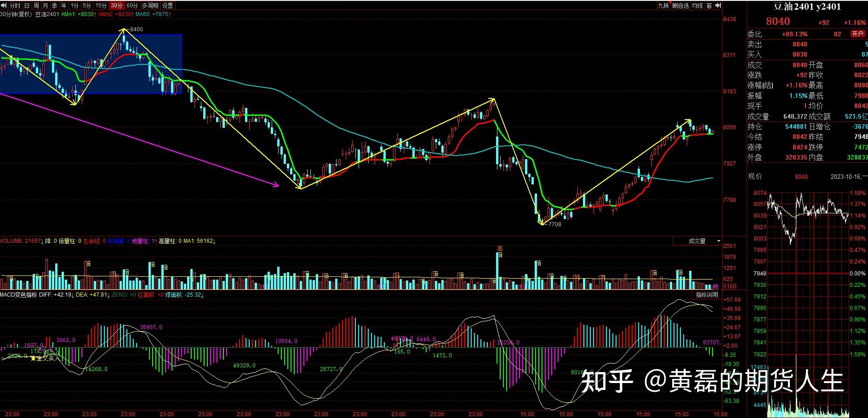Open the 成交量 indicator dropdown
868x418 pixels.
697,241
